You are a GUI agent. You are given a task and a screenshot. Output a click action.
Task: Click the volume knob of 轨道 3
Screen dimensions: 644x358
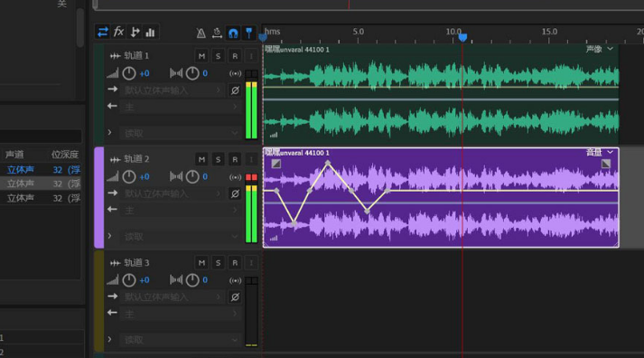click(x=129, y=280)
